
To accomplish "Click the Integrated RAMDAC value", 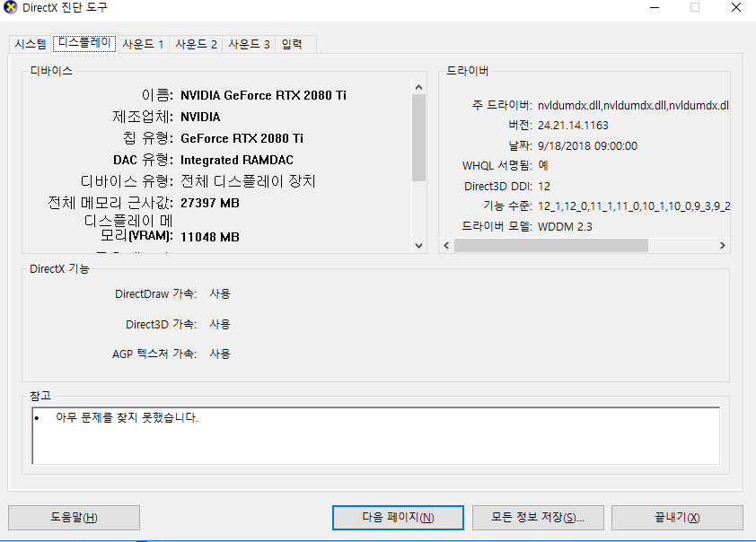I will click(237, 160).
